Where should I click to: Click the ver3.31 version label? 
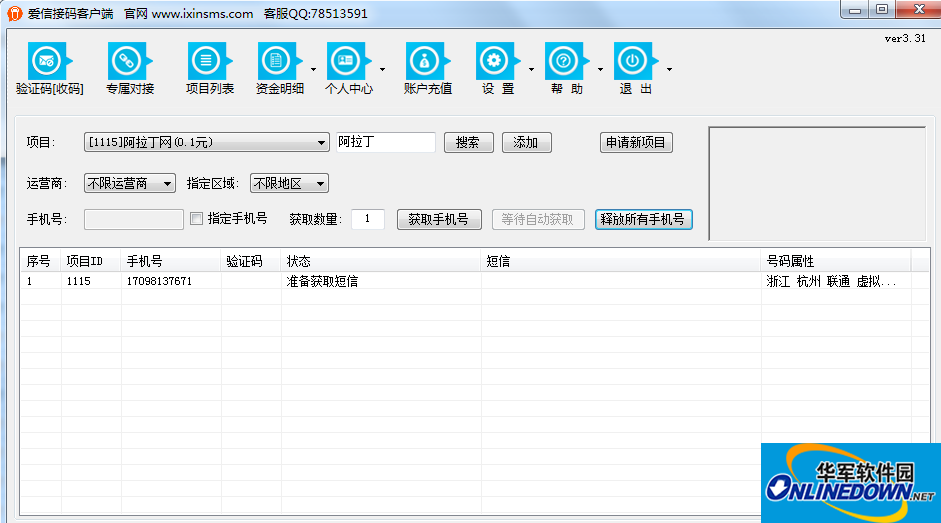(x=905, y=38)
